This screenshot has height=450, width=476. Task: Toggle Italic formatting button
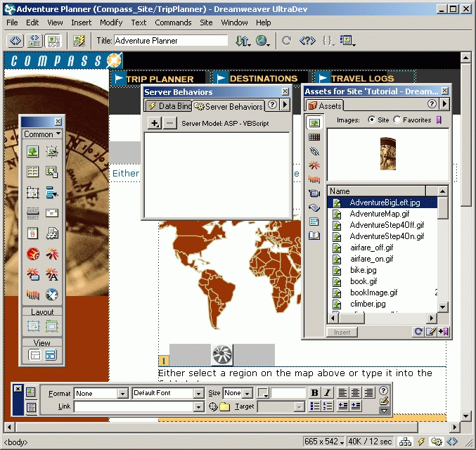(327, 392)
